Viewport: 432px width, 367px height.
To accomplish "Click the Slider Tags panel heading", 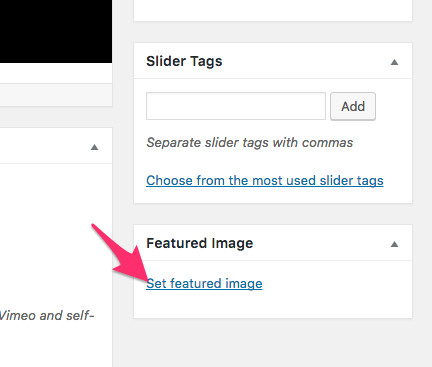I will [184, 61].
